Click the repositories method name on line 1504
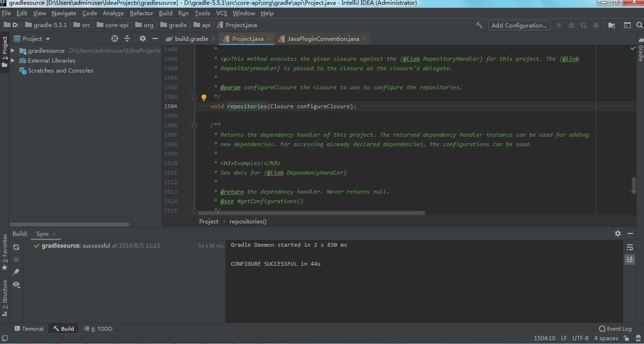This screenshot has width=644, height=344. (x=247, y=106)
